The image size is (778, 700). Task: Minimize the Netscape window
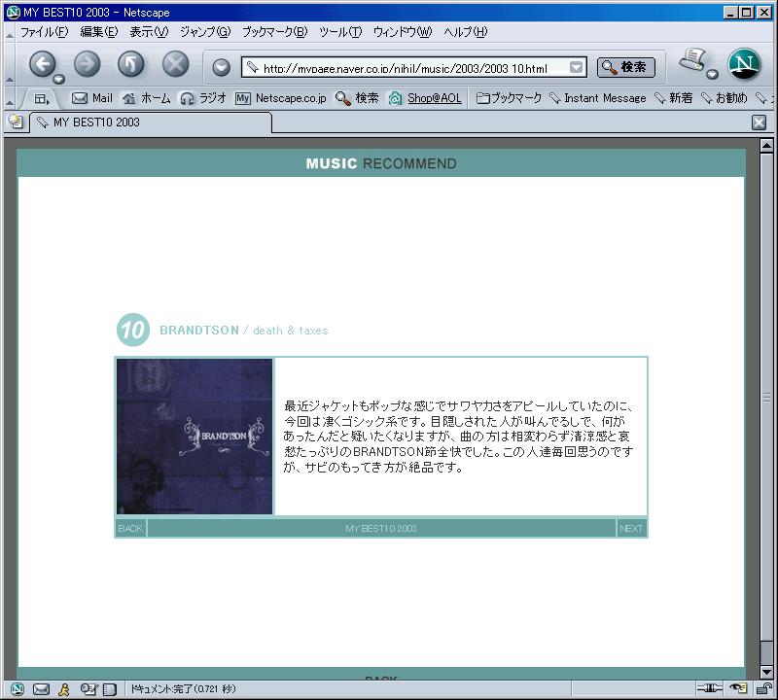point(729,13)
